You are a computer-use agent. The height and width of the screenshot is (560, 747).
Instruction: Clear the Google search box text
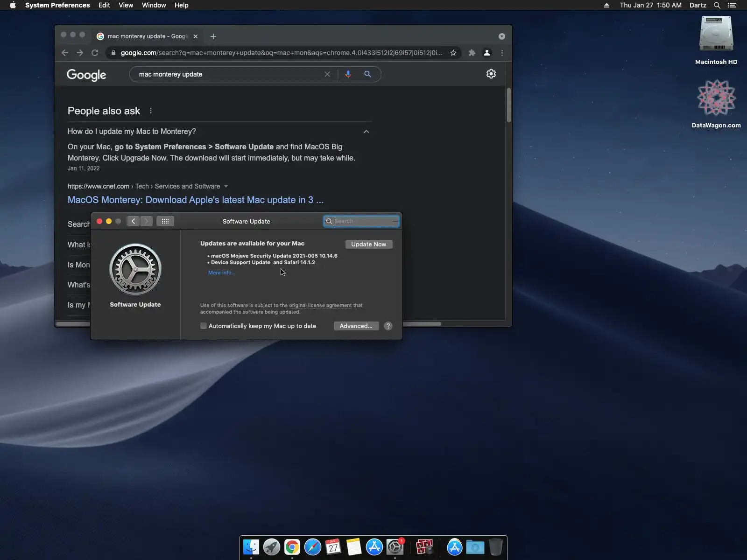[327, 74]
